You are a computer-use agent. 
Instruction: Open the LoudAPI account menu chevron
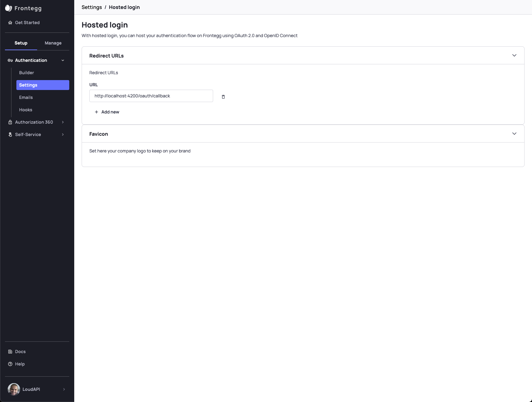point(64,389)
